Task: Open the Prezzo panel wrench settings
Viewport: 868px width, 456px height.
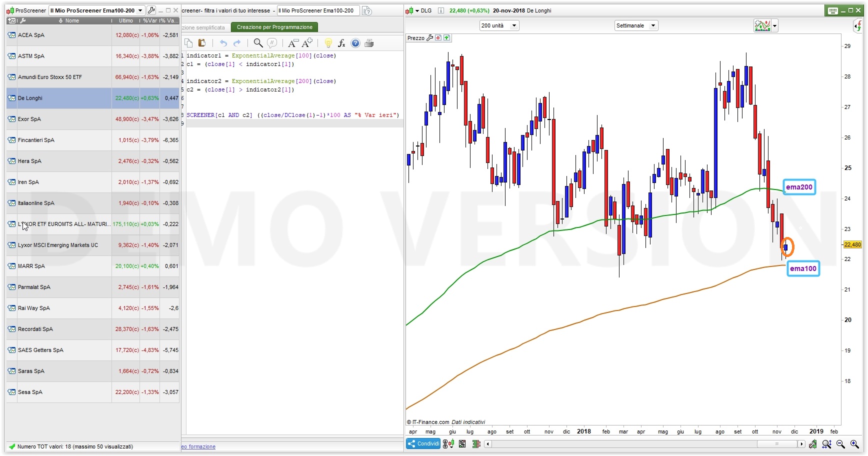Action: point(429,37)
